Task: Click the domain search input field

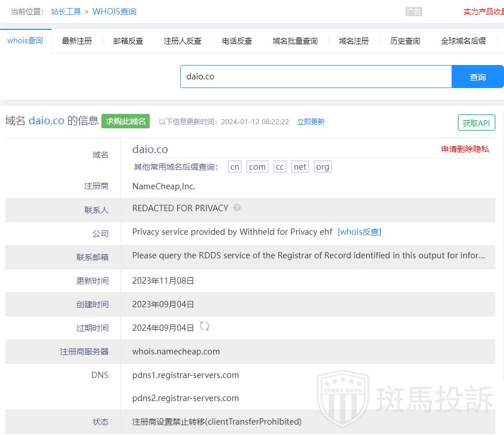Action: [316, 77]
